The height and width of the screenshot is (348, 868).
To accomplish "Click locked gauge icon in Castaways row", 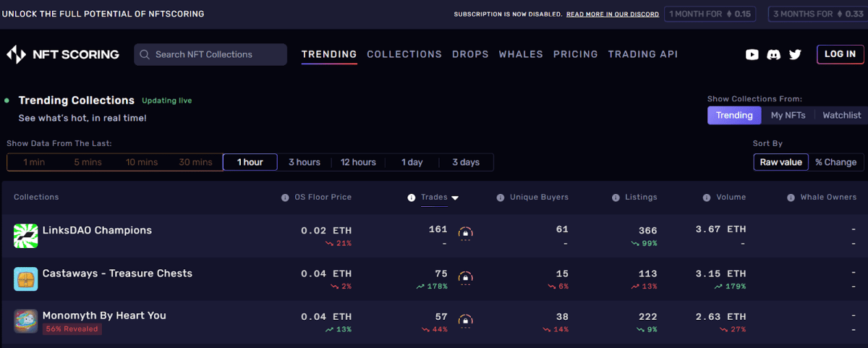I will coord(466,278).
